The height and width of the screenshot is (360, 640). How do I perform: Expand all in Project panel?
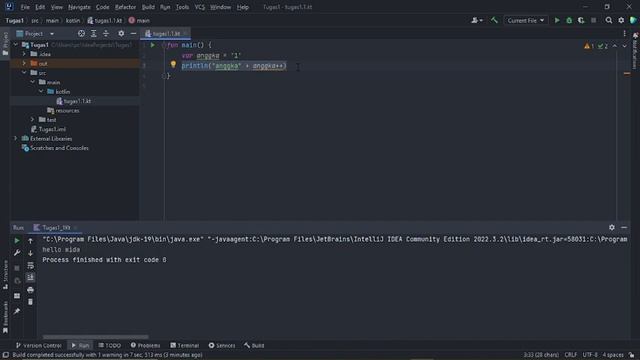tap(93, 33)
